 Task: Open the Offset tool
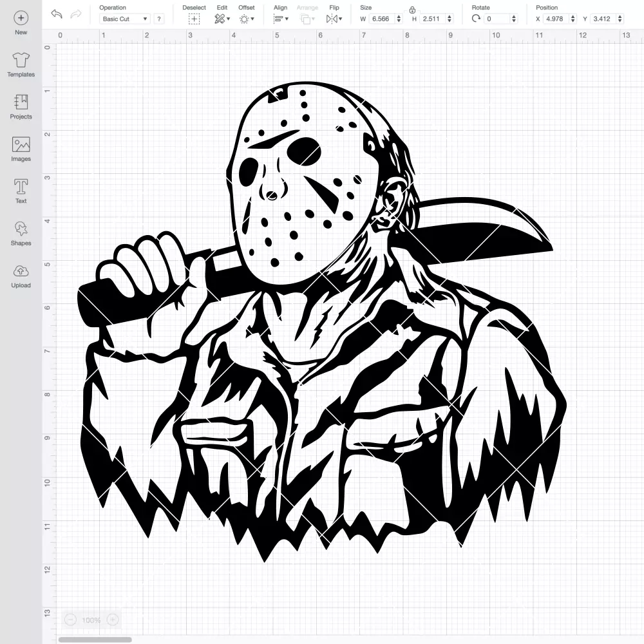click(x=247, y=19)
